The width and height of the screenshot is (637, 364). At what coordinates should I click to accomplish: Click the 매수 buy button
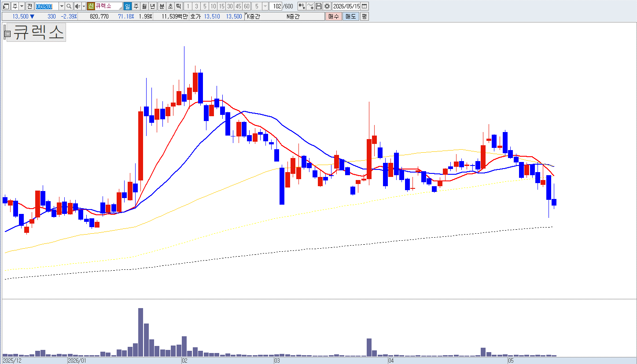tap(333, 17)
